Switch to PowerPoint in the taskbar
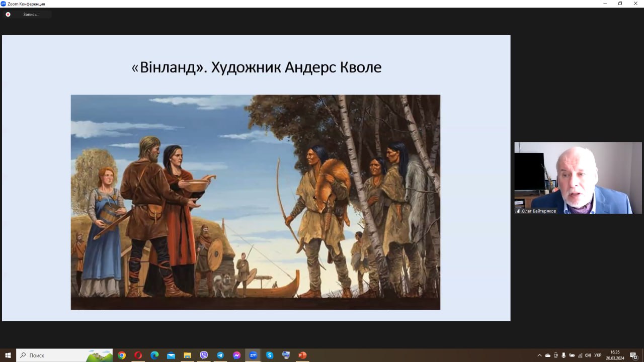Screen dimensions: 644x362 tap(302, 355)
